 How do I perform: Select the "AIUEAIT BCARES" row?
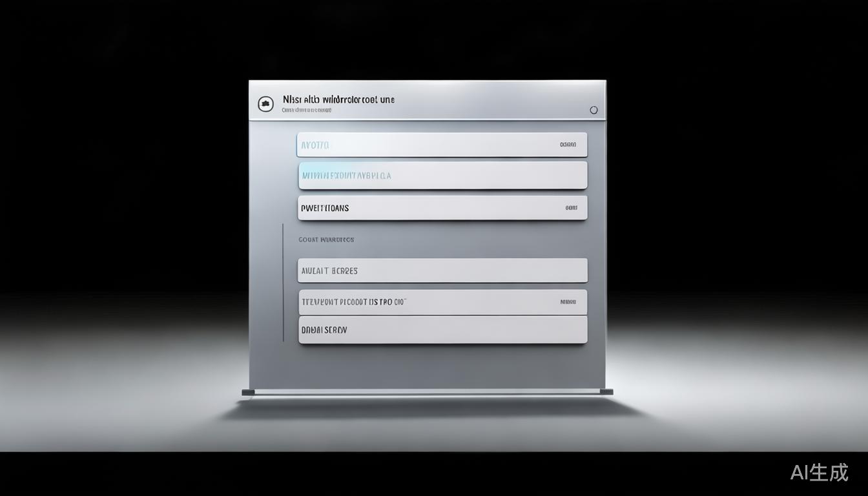point(442,271)
